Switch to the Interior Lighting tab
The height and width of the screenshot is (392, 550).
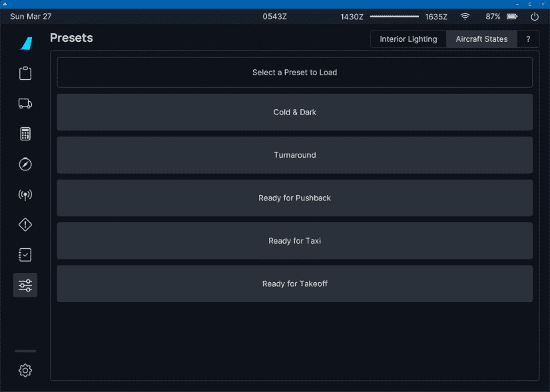coord(408,39)
